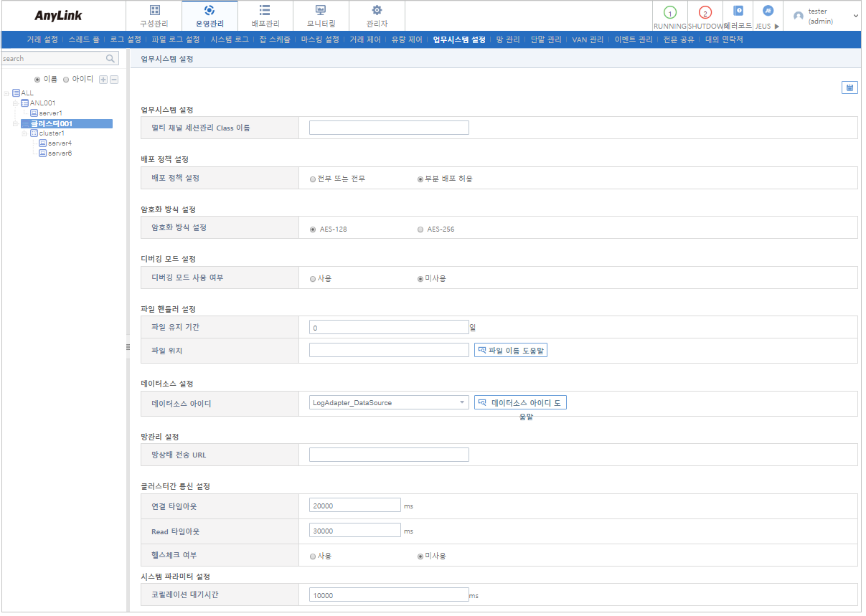Collapse the cluster1 tree node
The width and height of the screenshot is (866, 616).
(24, 133)
